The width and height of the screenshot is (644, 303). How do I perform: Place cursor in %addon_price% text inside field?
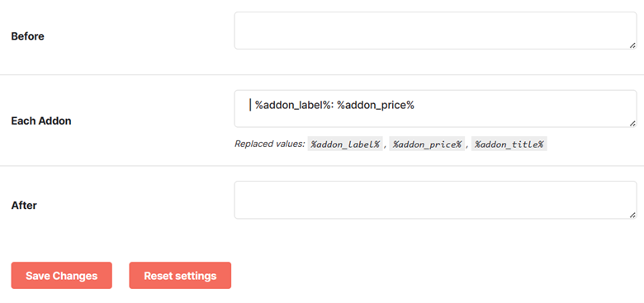tap(376, 105)
